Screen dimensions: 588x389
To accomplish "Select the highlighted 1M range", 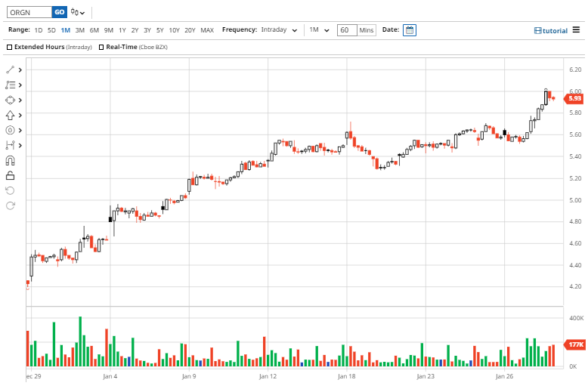I will coord(66,30).
